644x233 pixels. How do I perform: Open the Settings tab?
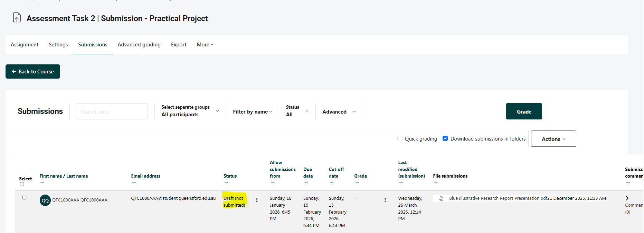tap(58, 45)
